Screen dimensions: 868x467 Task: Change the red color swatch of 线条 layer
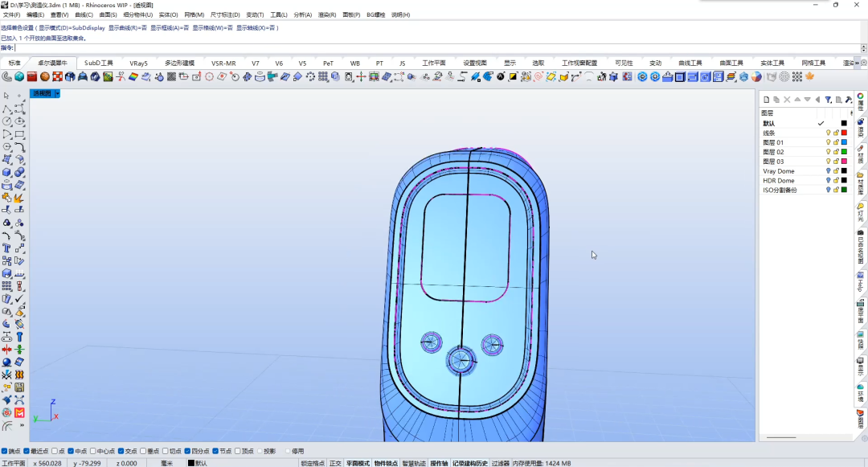tap(844, 133)
